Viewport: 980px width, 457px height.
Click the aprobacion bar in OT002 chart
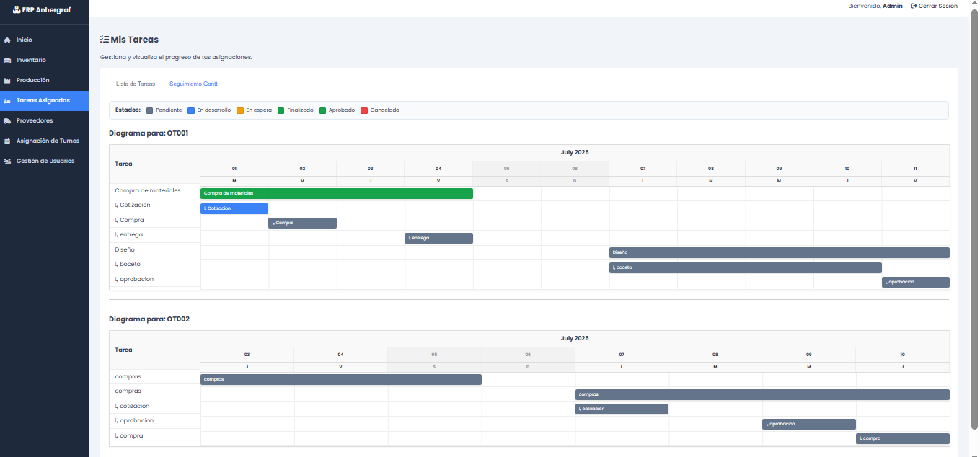click(x=808, y=424)
